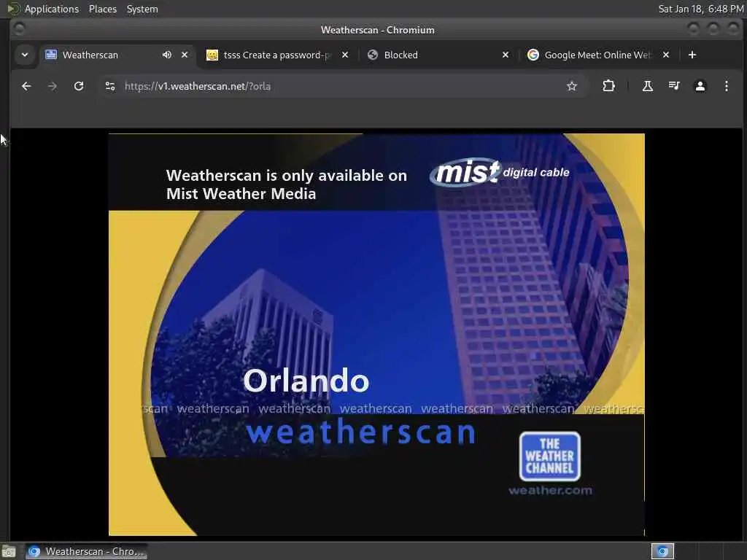Open the profile avatar menu
This screenshot has height=560, width=747.
pyautogui.click(x=700, y=86)
